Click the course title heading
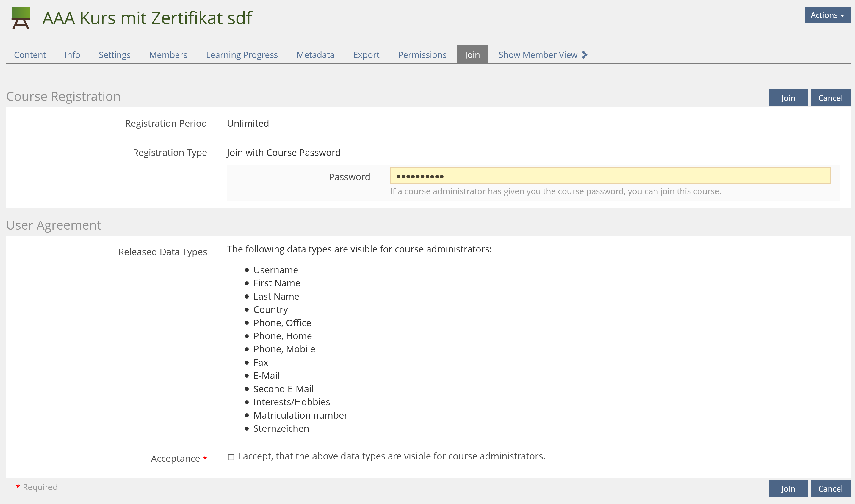The width and height of the screenshot is (855, 504). [x=147, y=18]
